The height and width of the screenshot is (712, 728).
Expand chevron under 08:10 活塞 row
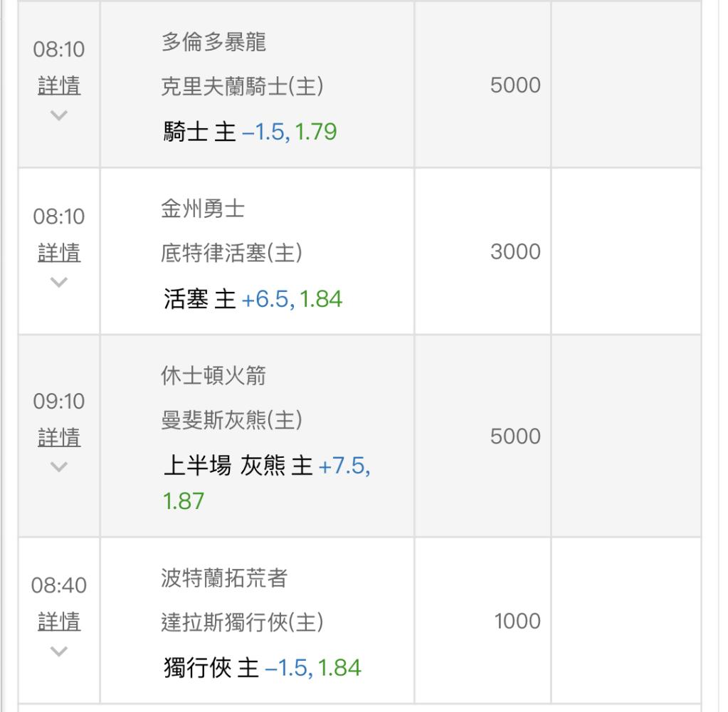[x=59, y=282]
